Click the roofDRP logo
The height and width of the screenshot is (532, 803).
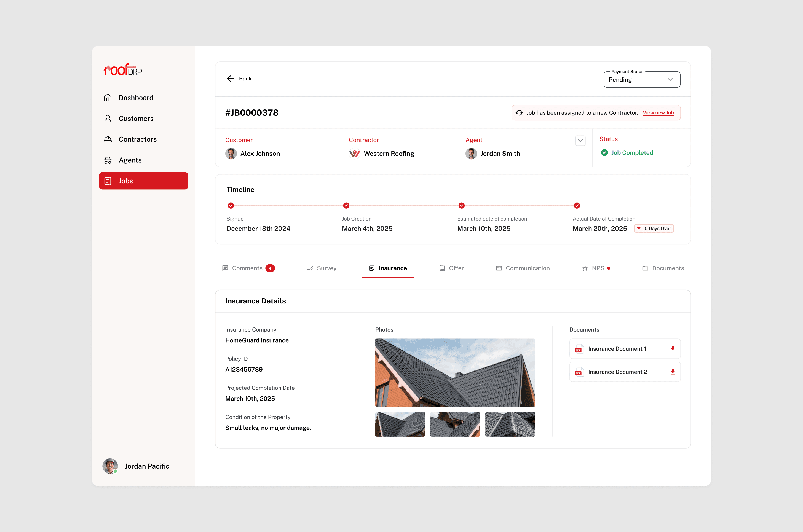[122, 69]
